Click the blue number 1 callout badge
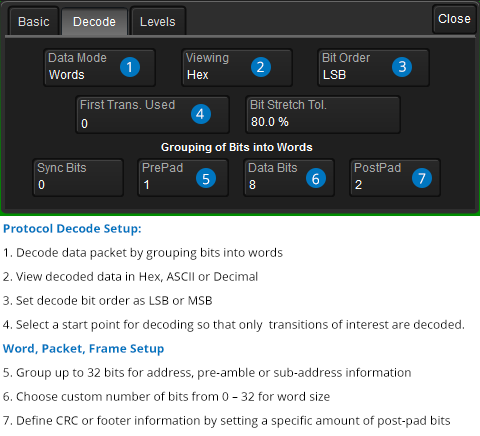 tap(130, 67)
